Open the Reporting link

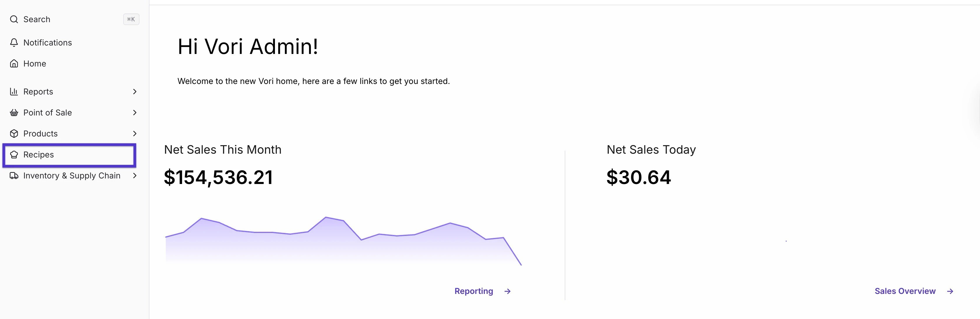tap(474, 291)
